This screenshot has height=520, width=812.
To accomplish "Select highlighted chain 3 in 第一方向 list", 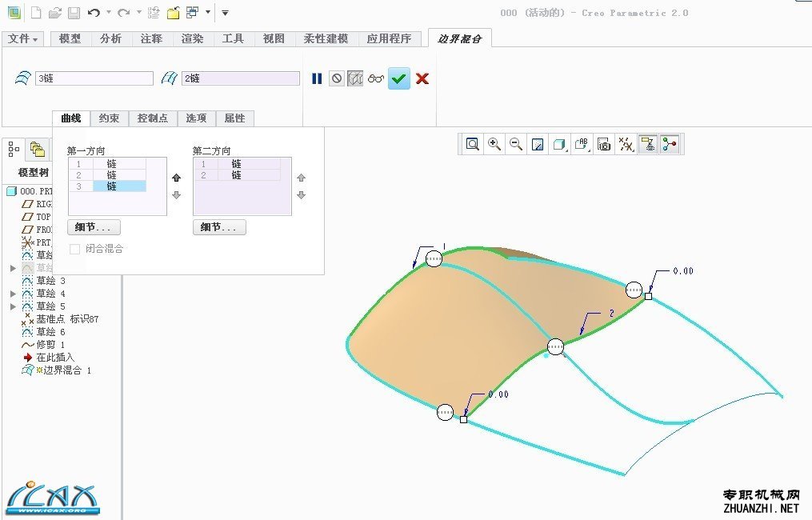I will tap(108, 186).
